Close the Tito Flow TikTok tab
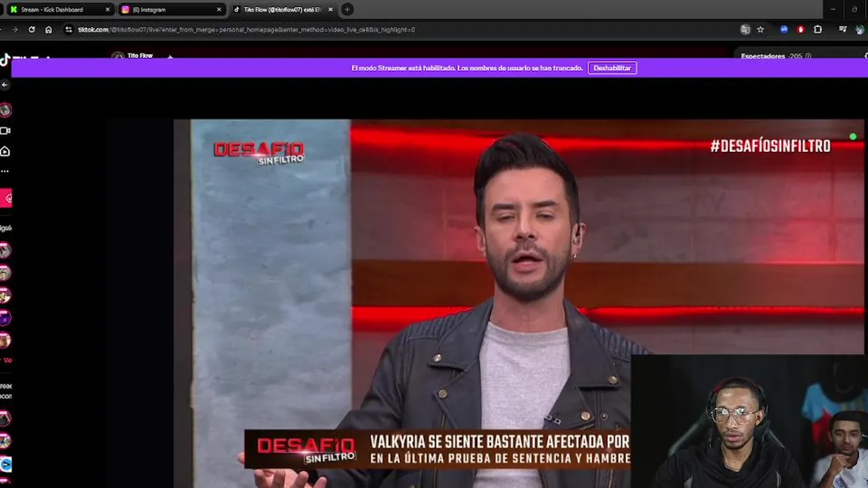The height and width of the screenshot is (488, 868). coord(330,9)
